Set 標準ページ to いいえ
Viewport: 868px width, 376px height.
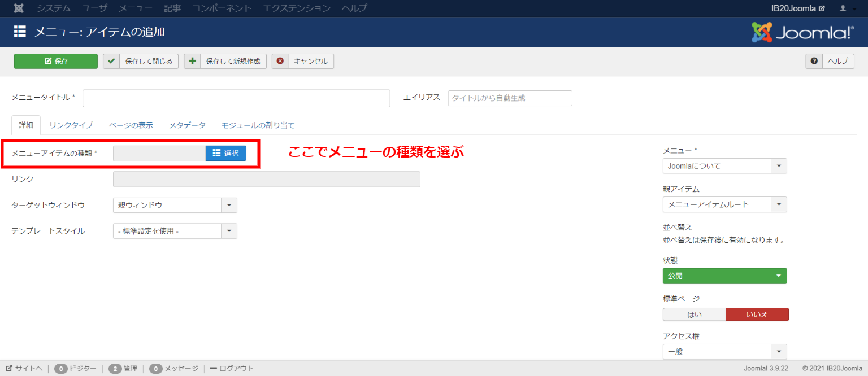click(757, 314)
